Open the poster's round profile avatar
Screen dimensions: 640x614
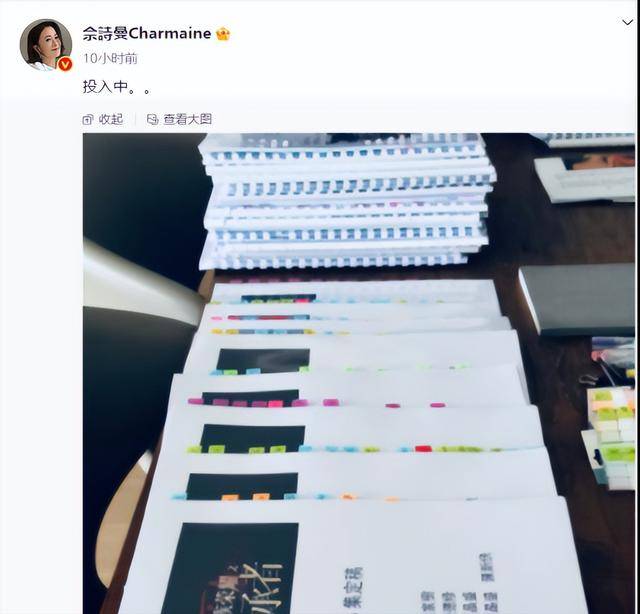coord(46,44)
